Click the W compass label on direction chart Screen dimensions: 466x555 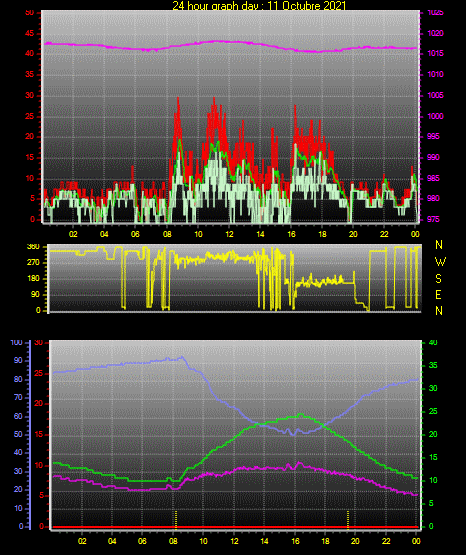pos(440,262)
